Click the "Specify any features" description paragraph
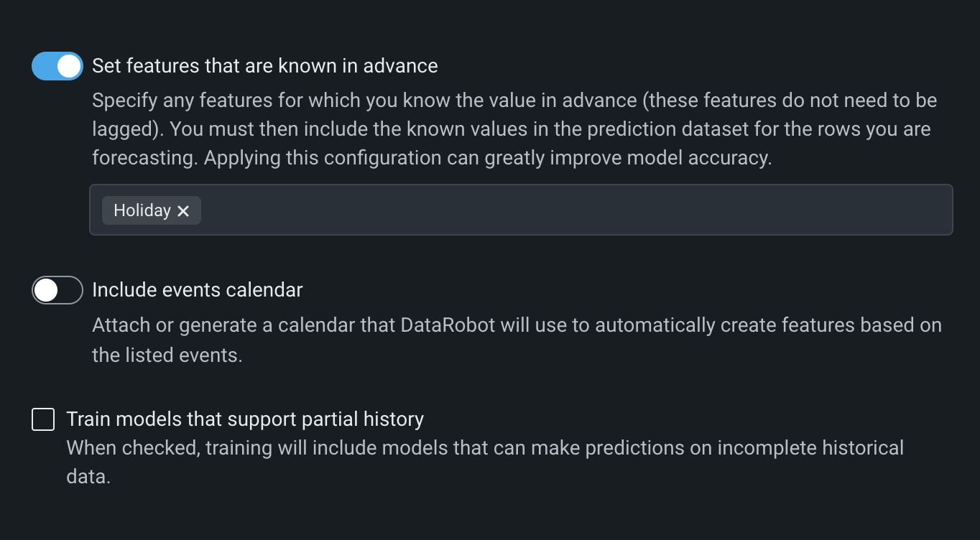 514,129
